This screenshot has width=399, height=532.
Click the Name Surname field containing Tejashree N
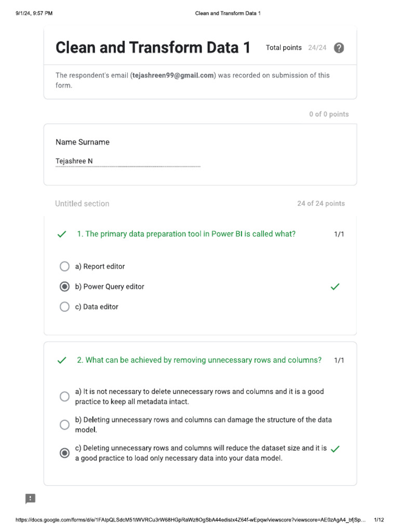(x=128, y=161)
